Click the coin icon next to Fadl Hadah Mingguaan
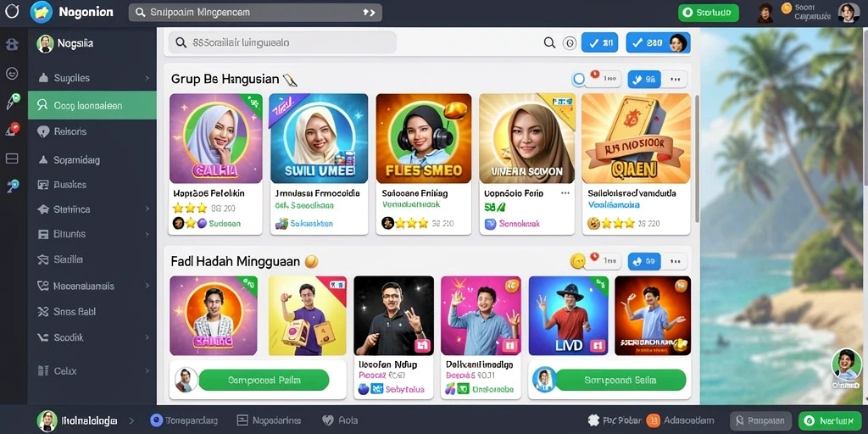This screenshot has width=868, height=434. [x=311, y=261]
